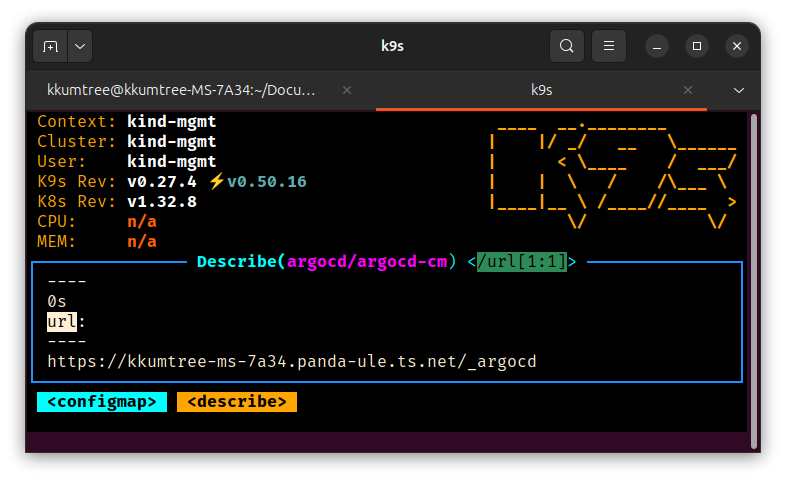Close the k9s tab
The height and width of the screenshot is (481, 786).
(x=688, y=90)
